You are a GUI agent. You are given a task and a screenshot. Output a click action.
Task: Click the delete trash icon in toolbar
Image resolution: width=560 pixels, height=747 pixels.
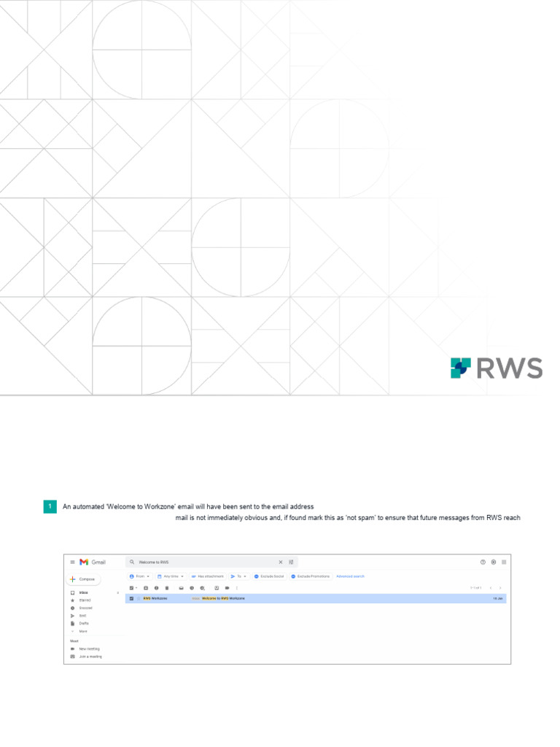click(x=167, y=587)
